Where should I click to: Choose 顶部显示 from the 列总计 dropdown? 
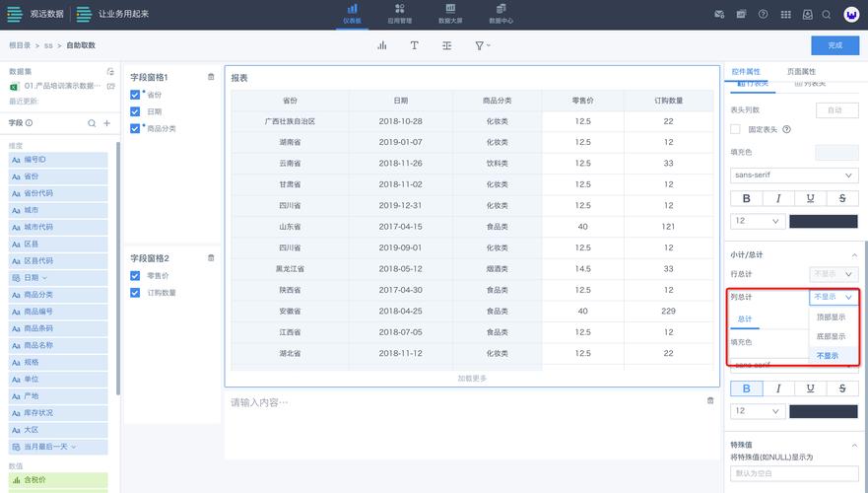pos(831,317)
